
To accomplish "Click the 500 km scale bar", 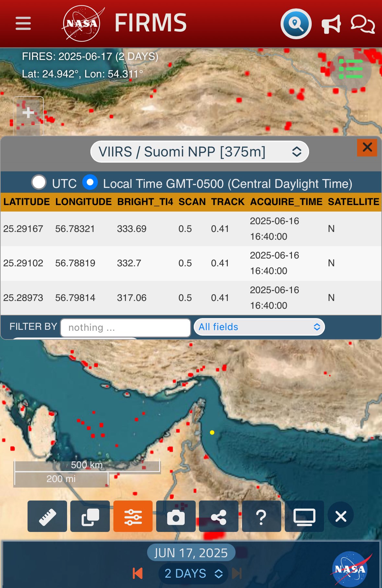I will tap(87, 465).
